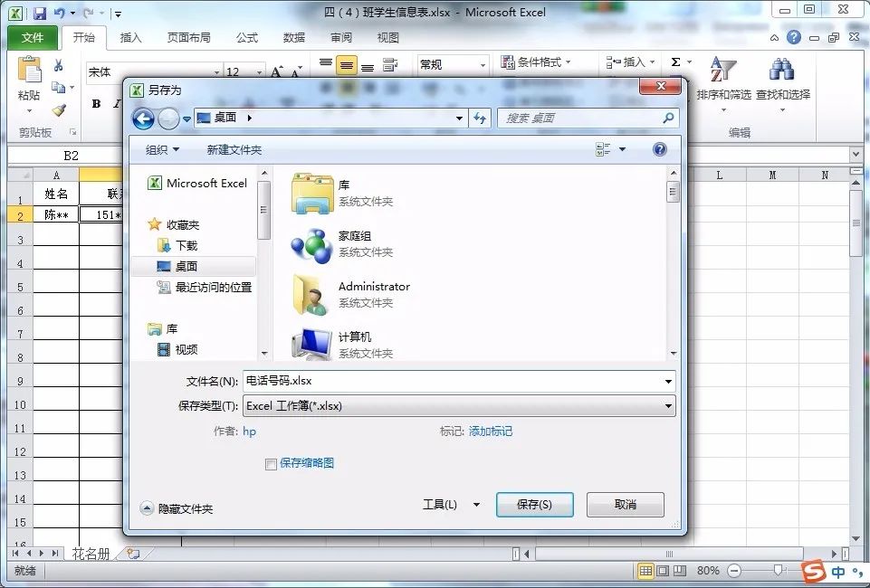This screenshot has height=588, width=870.
Task: Click the Sogou input method S icon
Action: 814,572
